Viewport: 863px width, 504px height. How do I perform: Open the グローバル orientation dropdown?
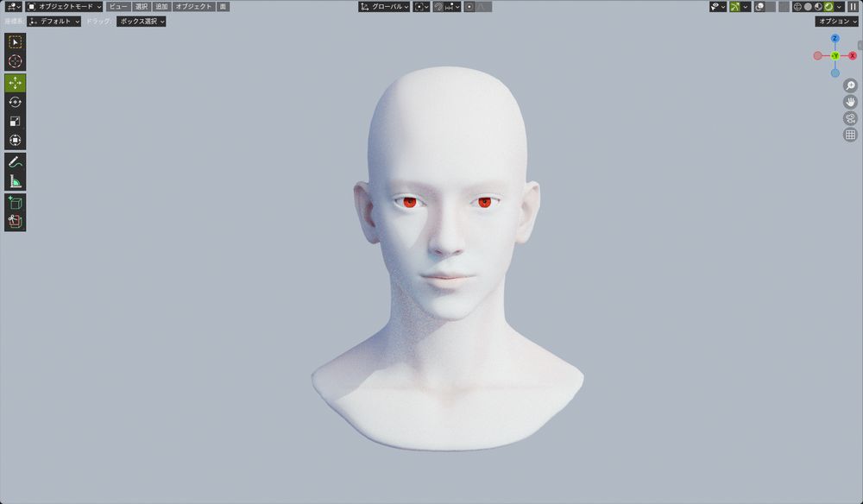pos(384,7)
